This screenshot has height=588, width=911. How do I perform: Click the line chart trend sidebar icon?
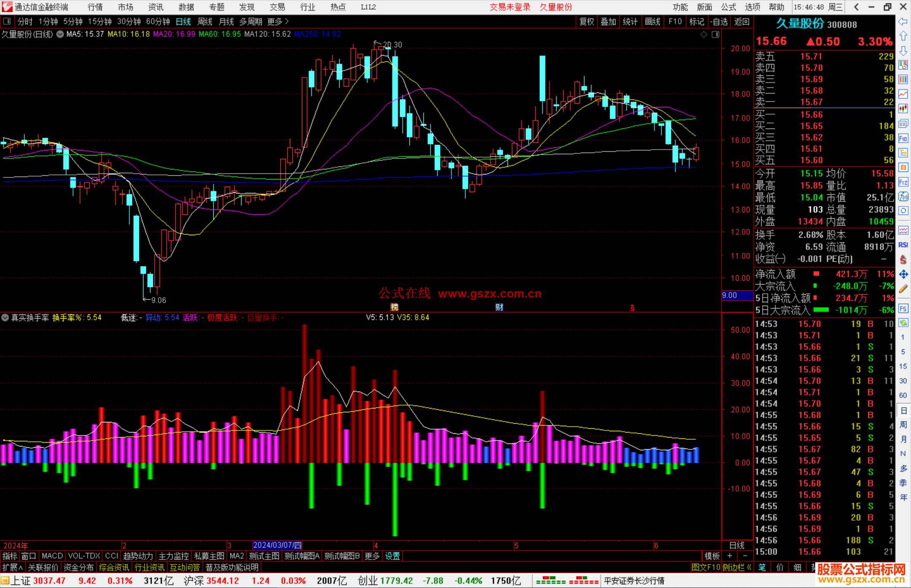point(903,94)
